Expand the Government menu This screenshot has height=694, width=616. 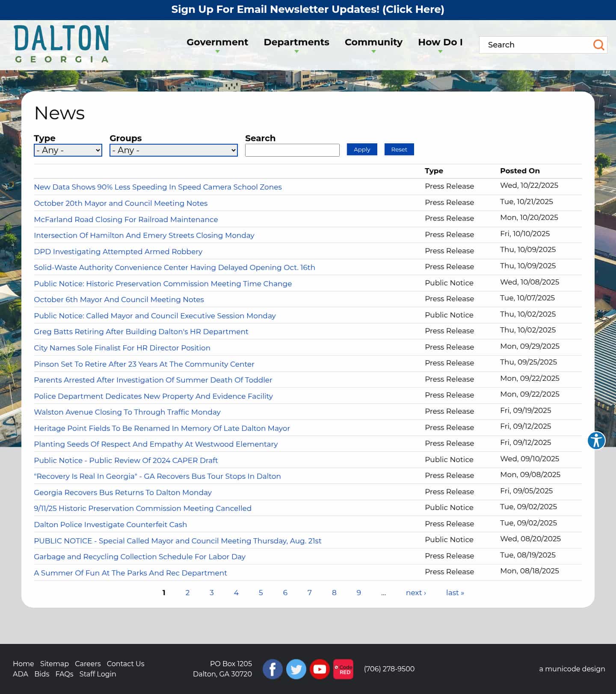click(217, 42)
